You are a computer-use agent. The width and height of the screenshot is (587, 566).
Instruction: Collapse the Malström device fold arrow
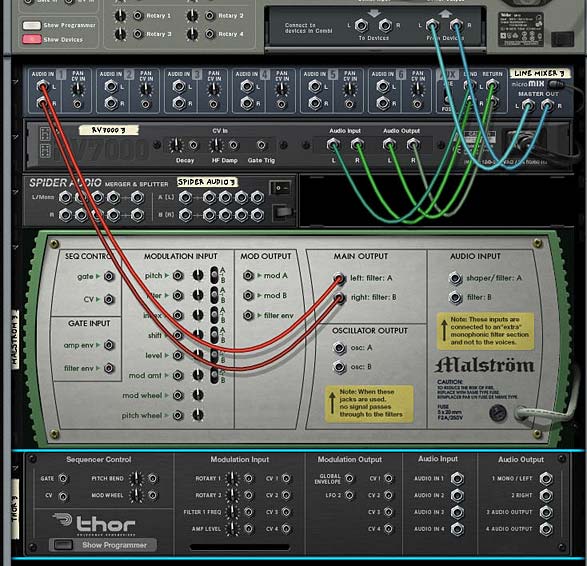click(x=15, y=247)
